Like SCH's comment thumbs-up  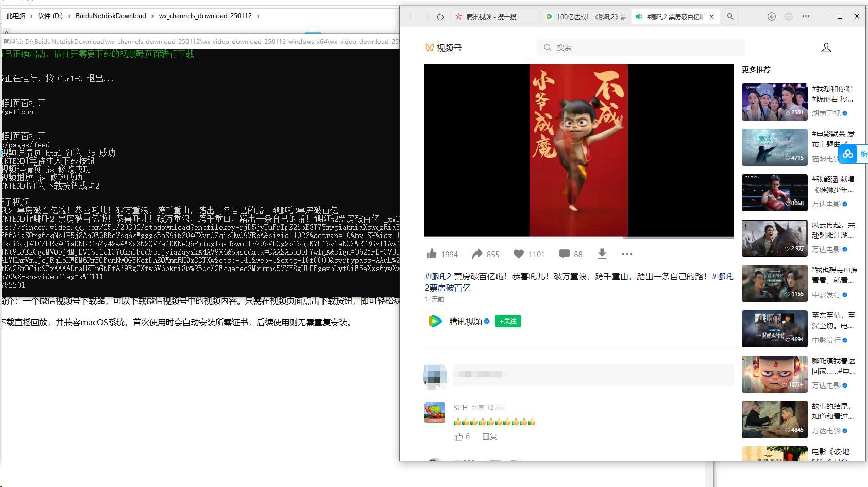point(458,436)
